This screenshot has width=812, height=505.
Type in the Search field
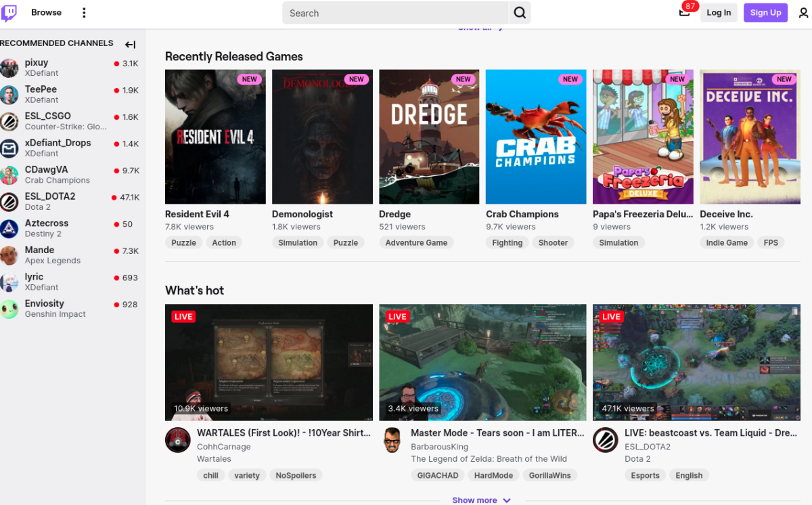pyautogui.click(x=395, y=13)
